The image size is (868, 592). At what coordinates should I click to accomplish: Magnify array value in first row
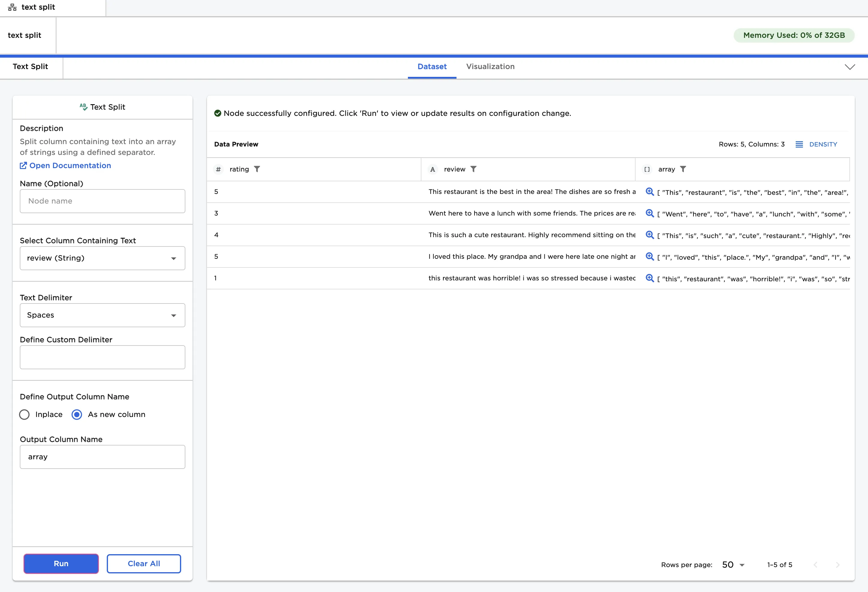point(650,192)
